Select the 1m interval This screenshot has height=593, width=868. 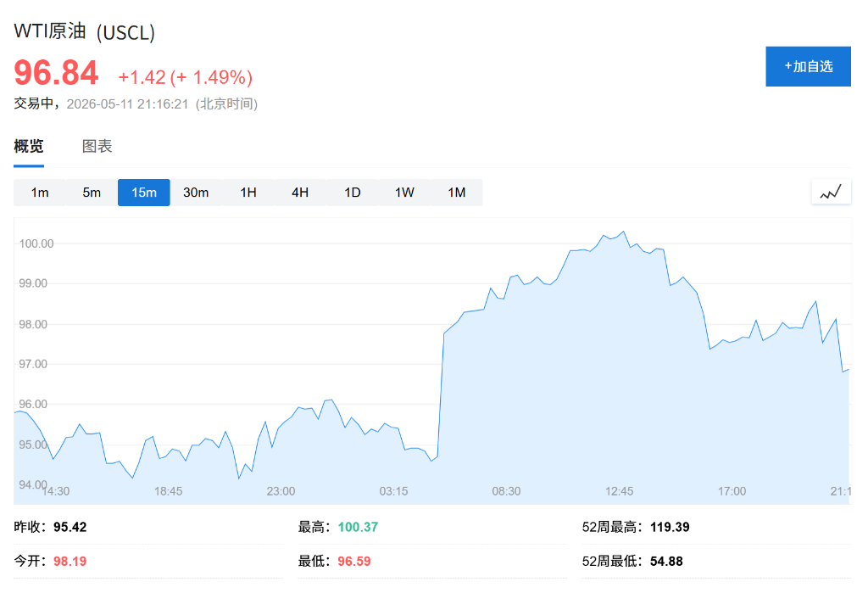tap(40, 193)
